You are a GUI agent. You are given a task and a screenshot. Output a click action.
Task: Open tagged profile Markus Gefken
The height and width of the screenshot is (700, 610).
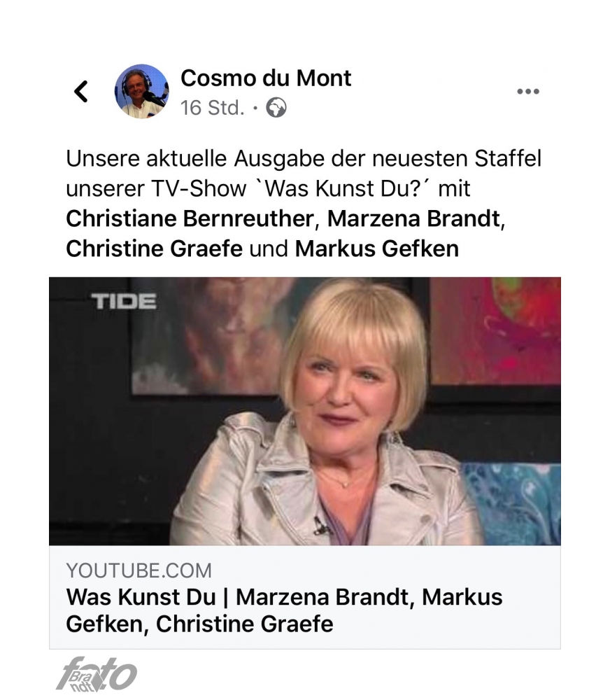(377, 248)
